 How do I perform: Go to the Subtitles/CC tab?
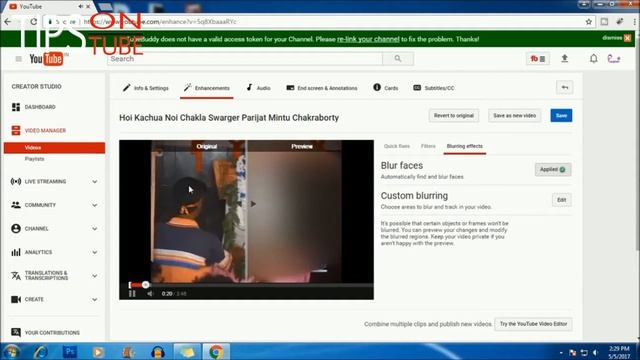[x=434, y=88]
